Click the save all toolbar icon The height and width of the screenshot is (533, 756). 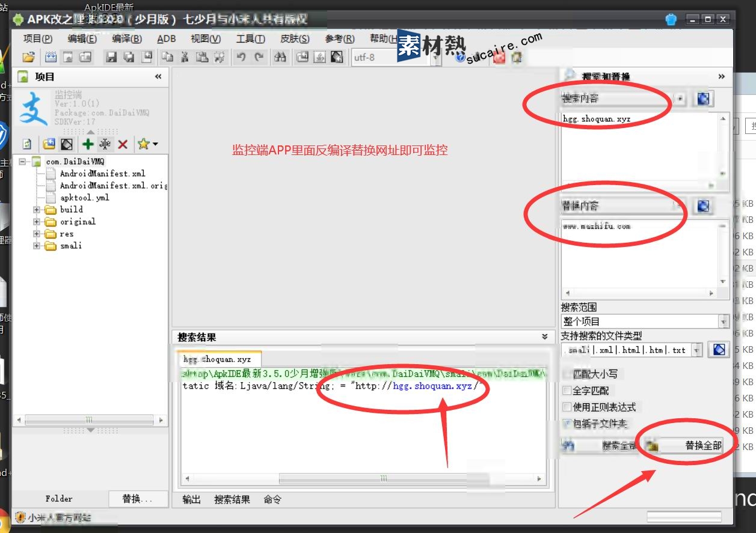pos(129,57)
